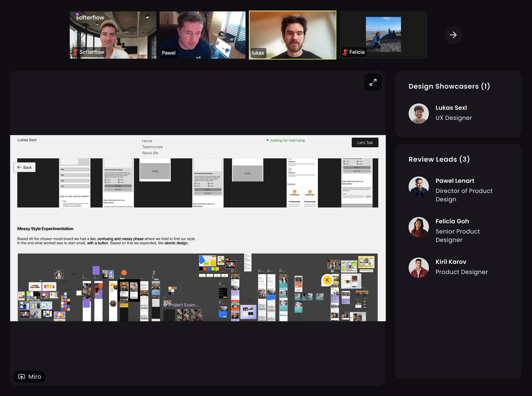Click the looking for internship status
The width and height of the screenshot is (532, 396).
287,141
